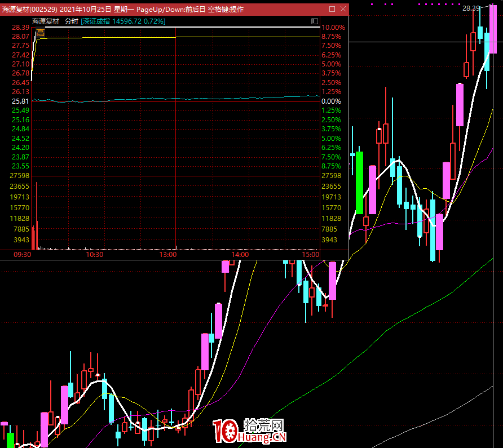Click the green 24.20 price label

pyautogui.click(x=20, y=148)
